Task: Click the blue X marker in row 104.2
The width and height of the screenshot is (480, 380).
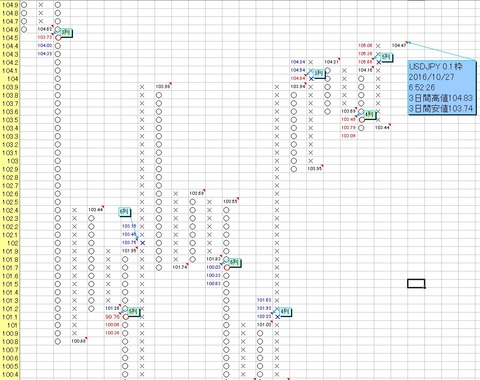Action: click(379, 62)
